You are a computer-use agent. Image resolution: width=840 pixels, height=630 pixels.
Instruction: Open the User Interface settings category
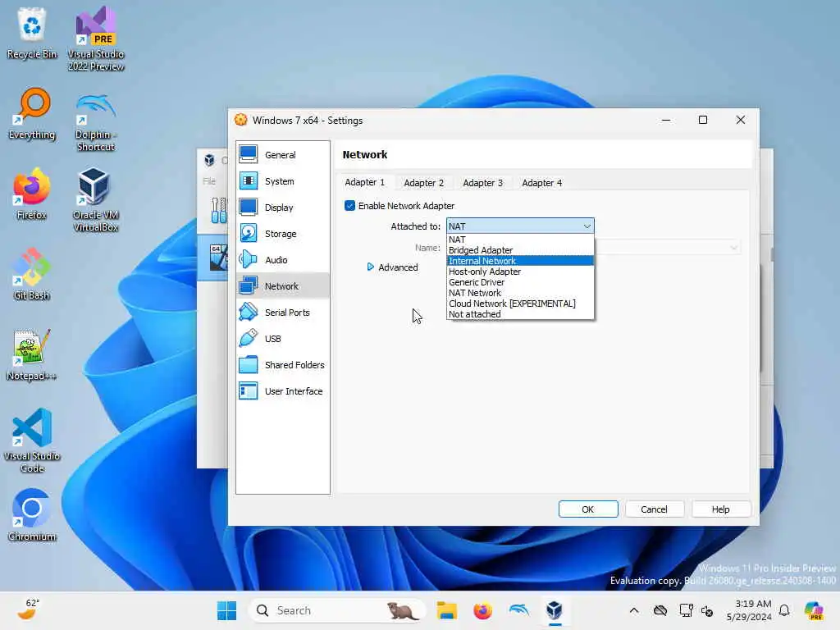[x=282, y=391]
